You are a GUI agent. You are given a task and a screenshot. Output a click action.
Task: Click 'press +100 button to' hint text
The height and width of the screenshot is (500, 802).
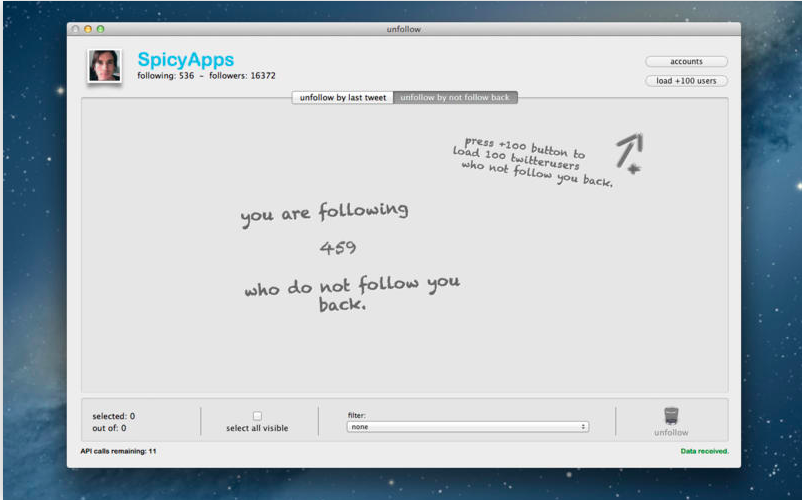coord(524,147)
